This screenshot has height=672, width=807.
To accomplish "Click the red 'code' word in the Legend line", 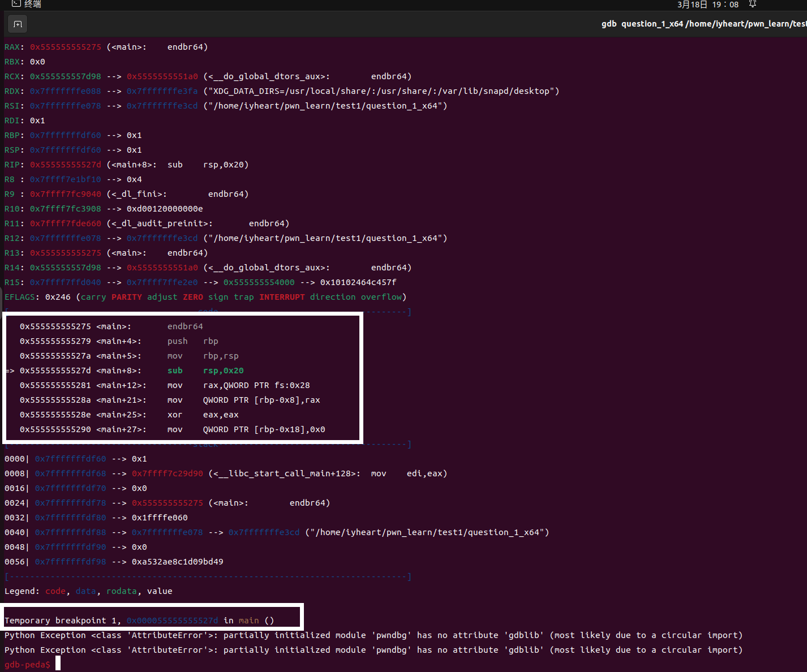I will tap(55, 591).
